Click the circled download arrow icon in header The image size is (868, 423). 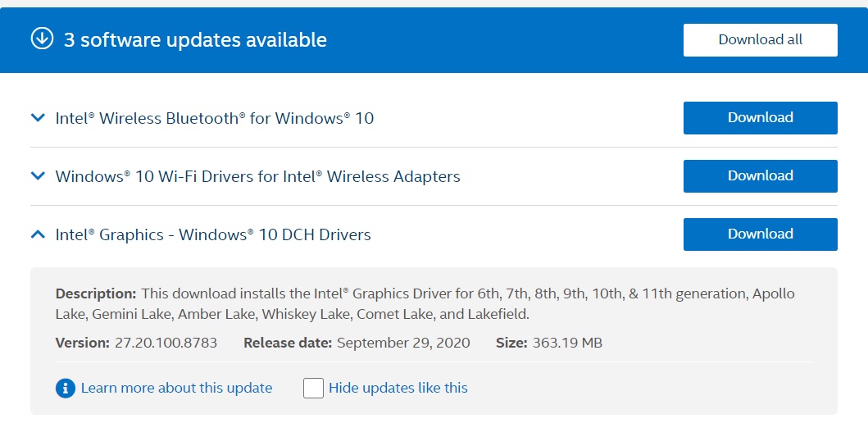point(42,39)
